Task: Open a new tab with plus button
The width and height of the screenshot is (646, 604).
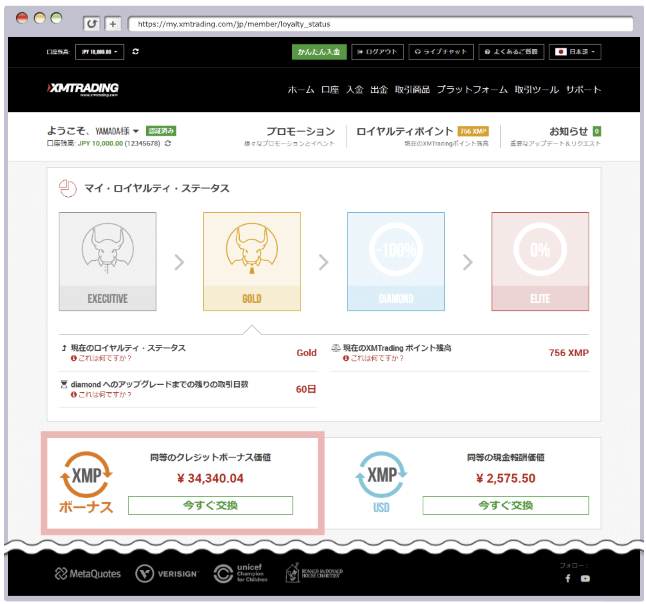Action: coord(112,23)
